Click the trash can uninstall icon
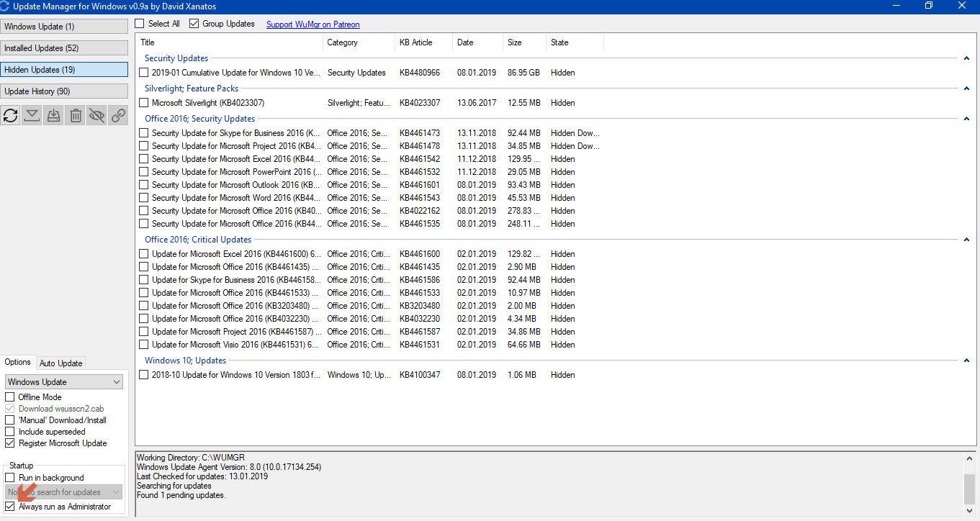The width and height of the screenshot is (980, 521). (75, 115)
